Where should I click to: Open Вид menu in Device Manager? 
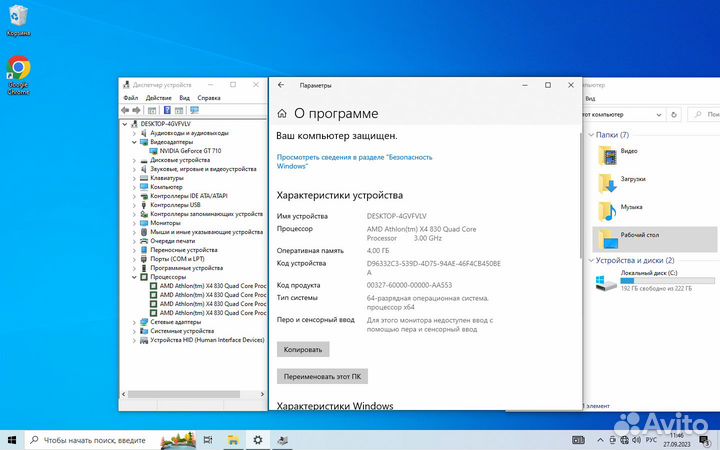(185, 98)
